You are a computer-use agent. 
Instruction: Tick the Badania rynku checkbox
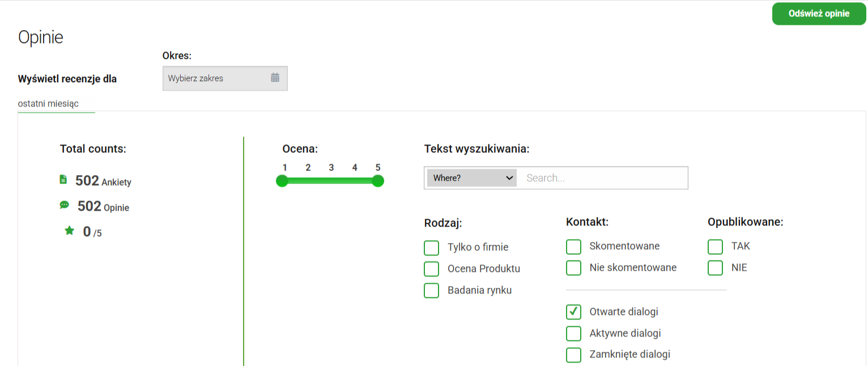tap(432, 291)
